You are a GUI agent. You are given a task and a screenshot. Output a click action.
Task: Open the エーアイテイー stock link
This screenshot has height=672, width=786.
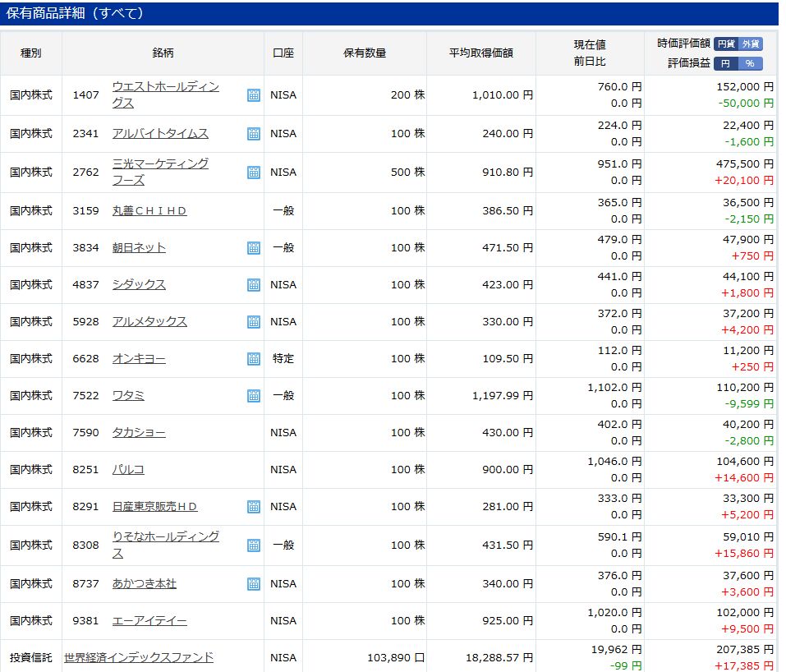tap(149, 621)
